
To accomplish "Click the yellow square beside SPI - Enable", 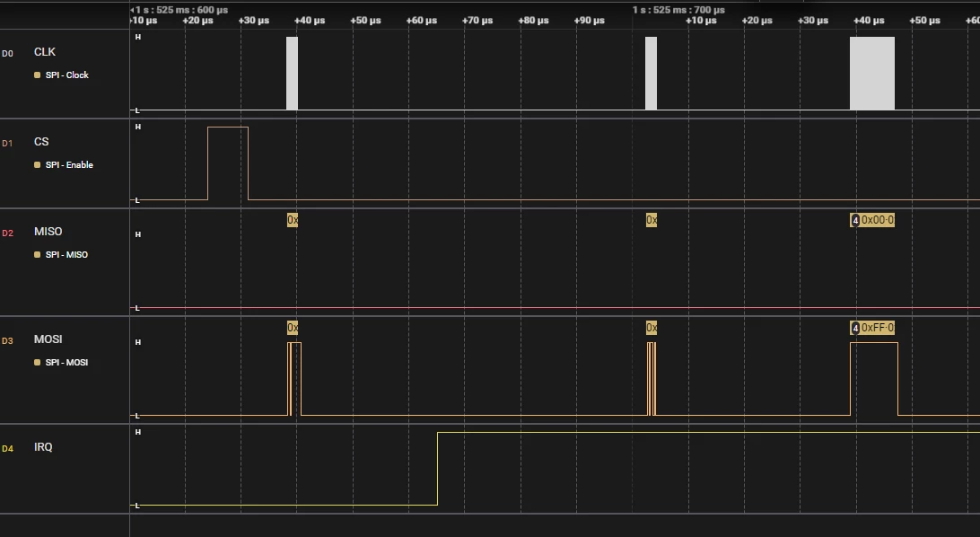I will pos(37,165).
